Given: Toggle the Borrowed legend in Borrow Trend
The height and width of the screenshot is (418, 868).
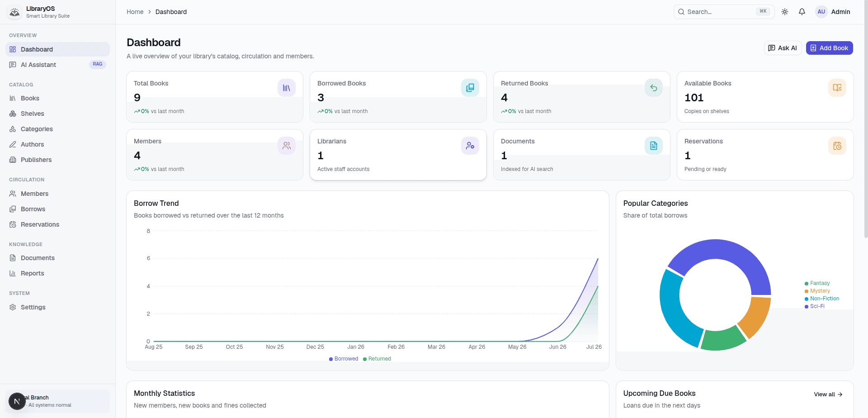Looking at the screenshot, I should click(x=344, y=359).
